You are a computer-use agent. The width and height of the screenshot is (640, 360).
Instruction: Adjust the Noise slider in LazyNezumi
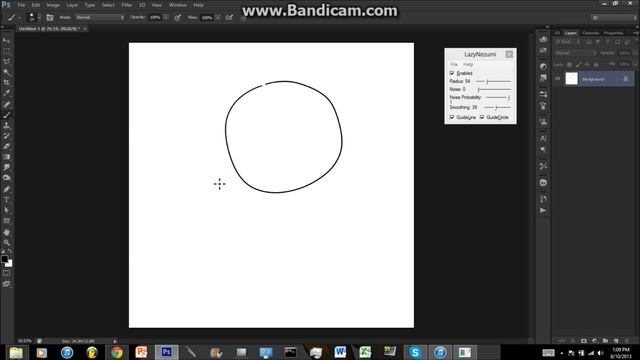tap(494, 89)
